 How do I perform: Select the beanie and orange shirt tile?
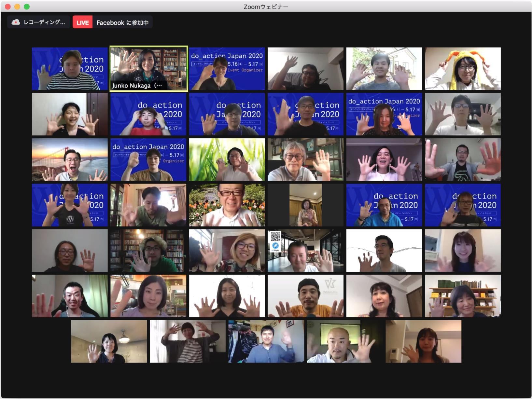(305, 296)
